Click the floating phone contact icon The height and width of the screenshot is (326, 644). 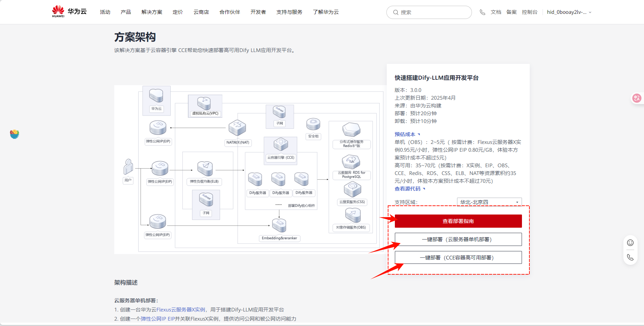(630, 257)
